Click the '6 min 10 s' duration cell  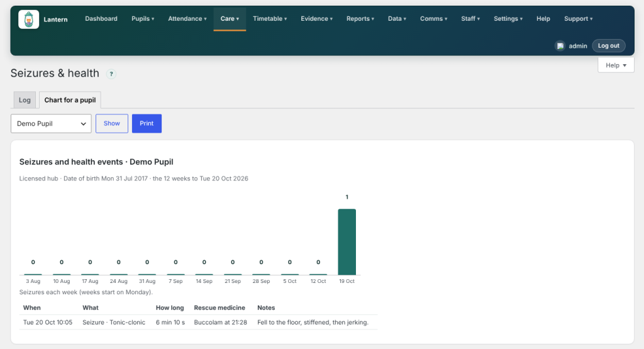[170, 323]
